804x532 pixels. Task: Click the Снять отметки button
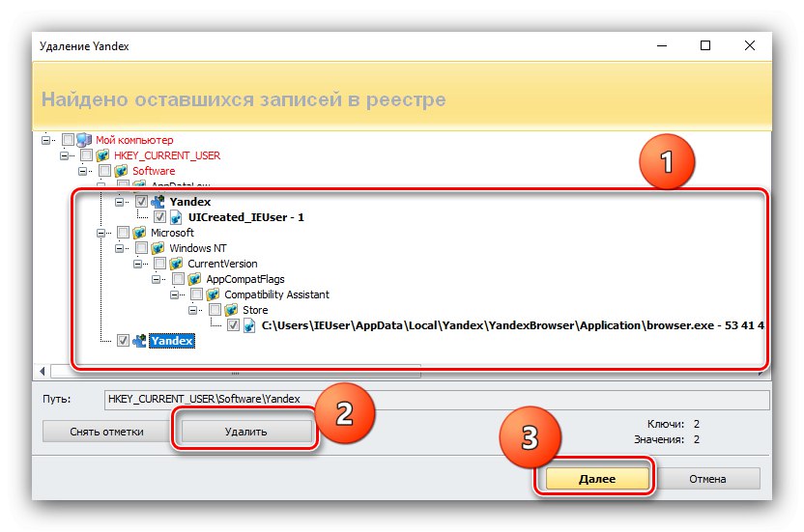point(106,432)
